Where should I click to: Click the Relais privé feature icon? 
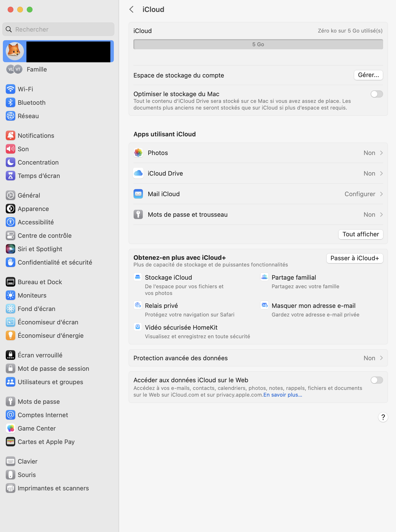[138, 305]
